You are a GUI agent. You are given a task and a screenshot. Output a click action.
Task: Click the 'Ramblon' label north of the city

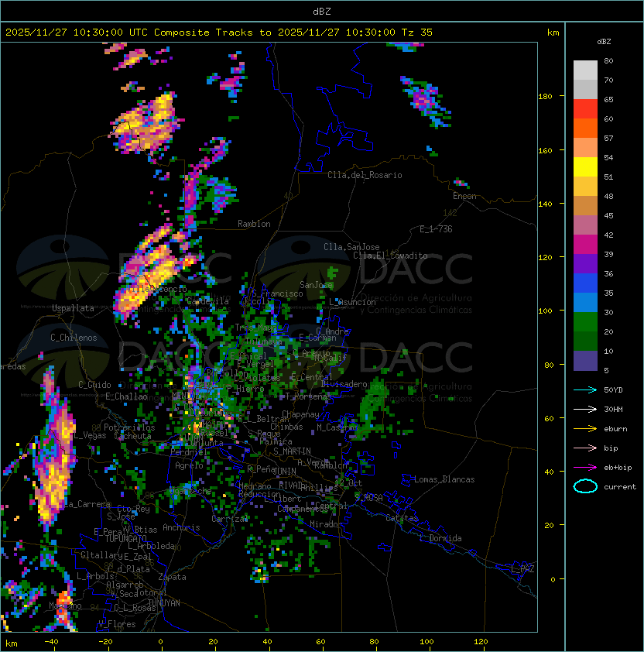pos(254,224)
